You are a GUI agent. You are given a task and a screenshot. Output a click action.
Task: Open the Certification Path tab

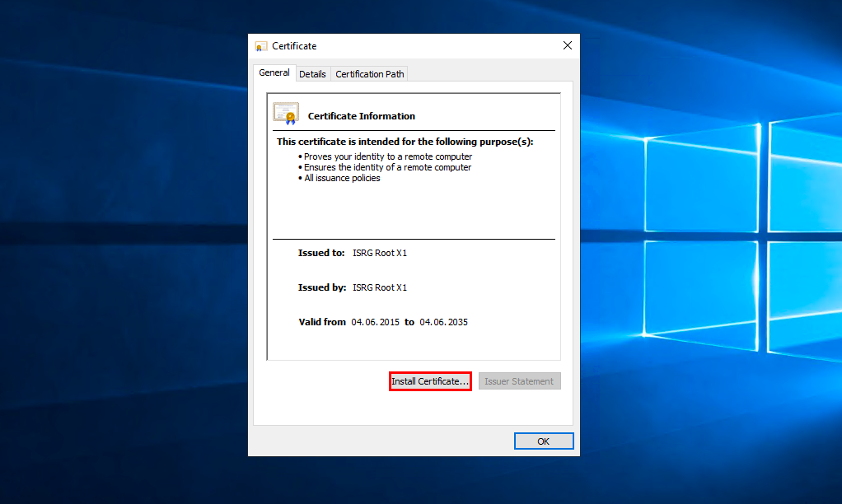pyautogui.click(x=369, y=74)
